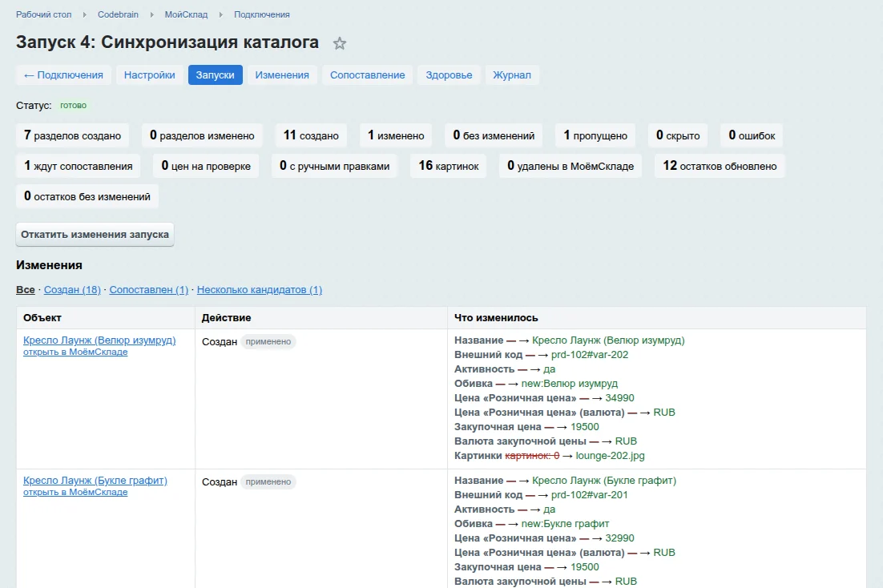Click external code prd-102#var-202 value
Screen dimensions: 883x588
point(590,355)
